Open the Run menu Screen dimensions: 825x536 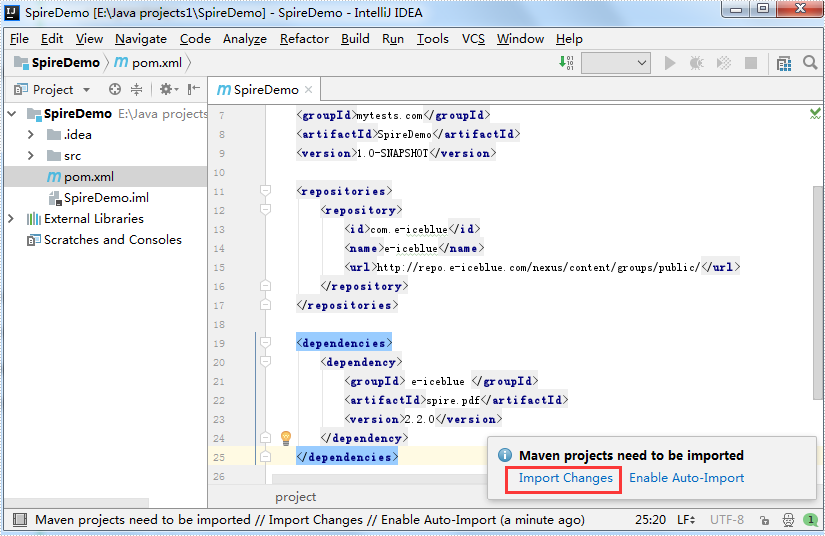point(393,39)
